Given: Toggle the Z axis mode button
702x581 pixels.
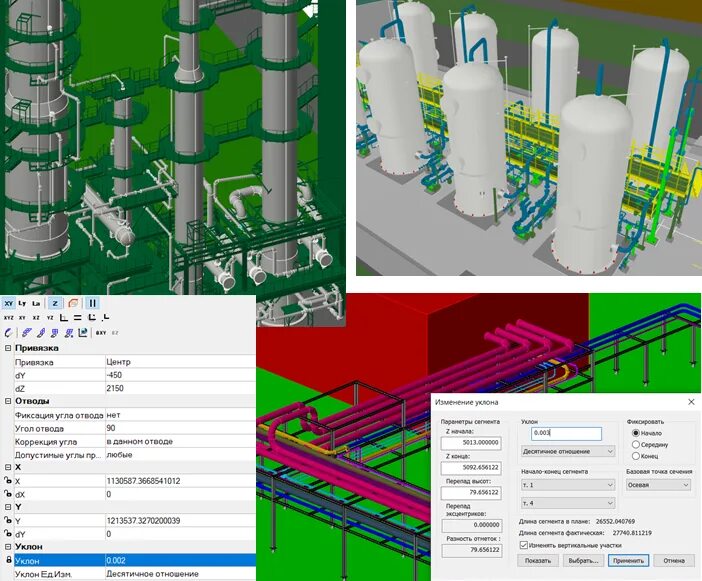Looking at the screenshot, I should pos(55,303).
